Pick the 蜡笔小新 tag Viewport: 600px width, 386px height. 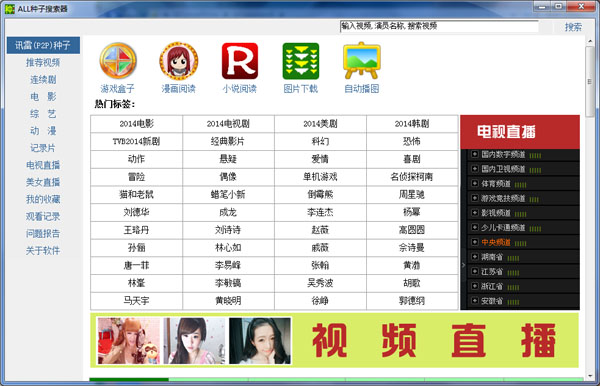(x=228, y=194)
